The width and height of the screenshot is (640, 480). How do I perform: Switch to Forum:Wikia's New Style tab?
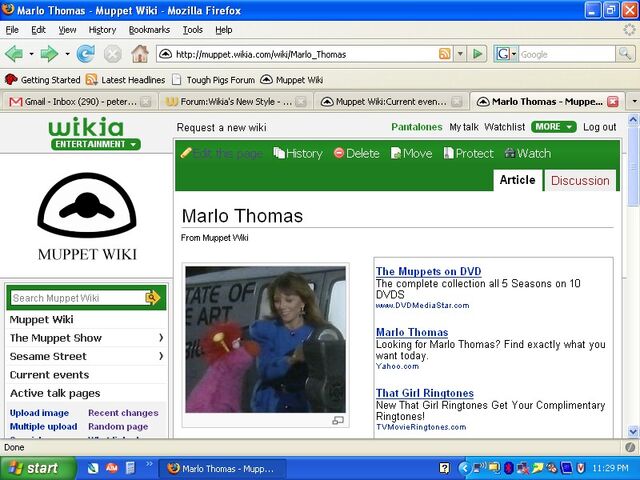point(235,102)
